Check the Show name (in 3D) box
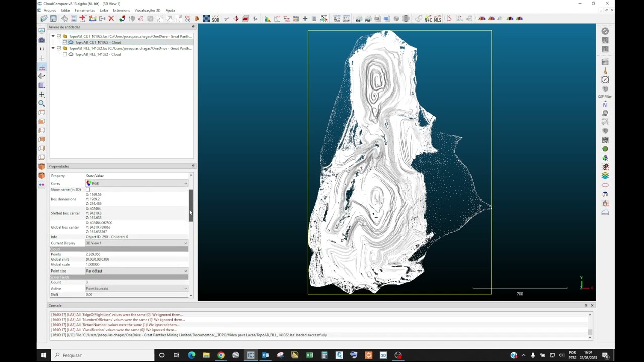This screenshot has height=362, width=644. coord(88,190)
